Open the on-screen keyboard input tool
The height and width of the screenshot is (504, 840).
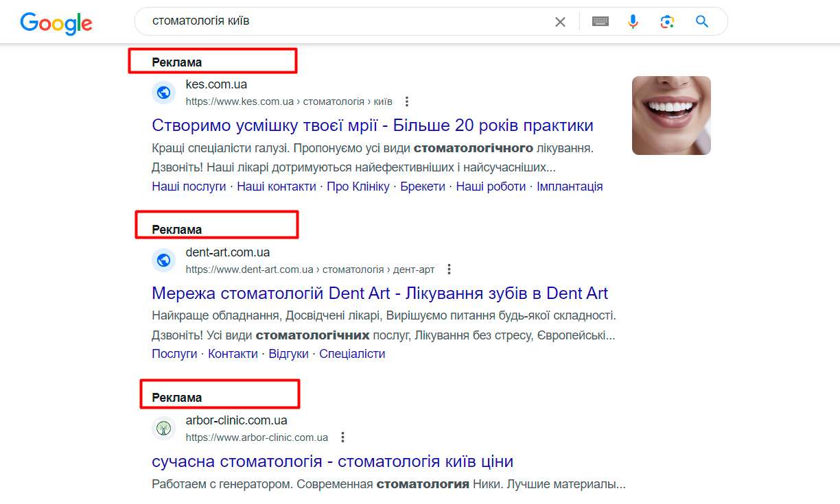(x=600, y=22)
